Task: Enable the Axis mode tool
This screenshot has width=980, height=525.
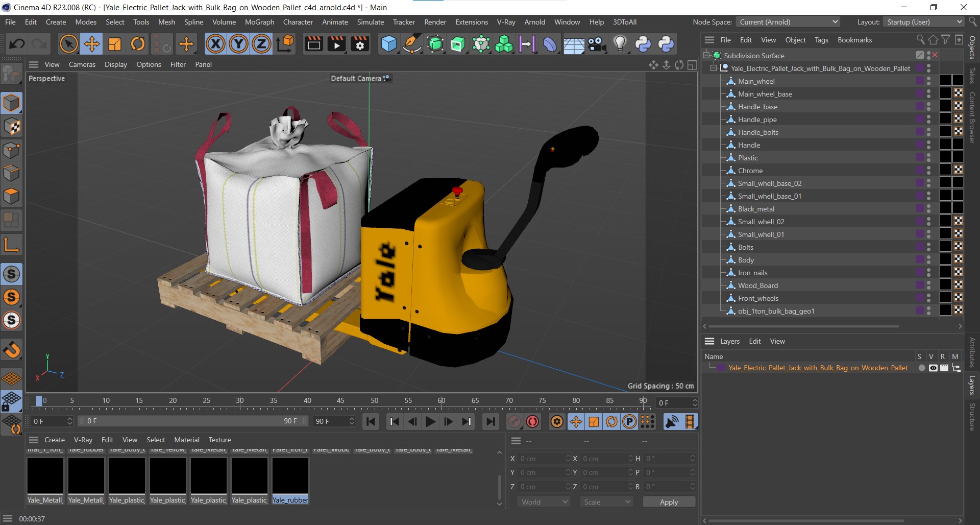Action: coord(11,245)
